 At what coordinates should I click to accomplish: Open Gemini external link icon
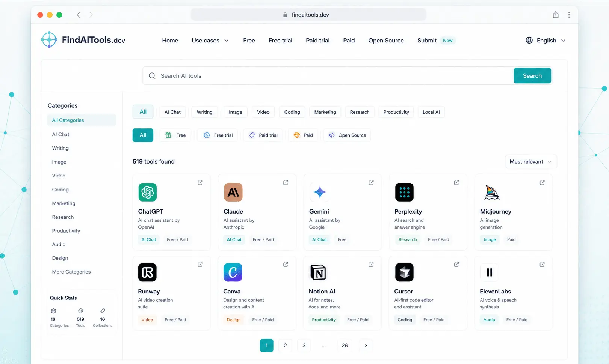point(371,183)
